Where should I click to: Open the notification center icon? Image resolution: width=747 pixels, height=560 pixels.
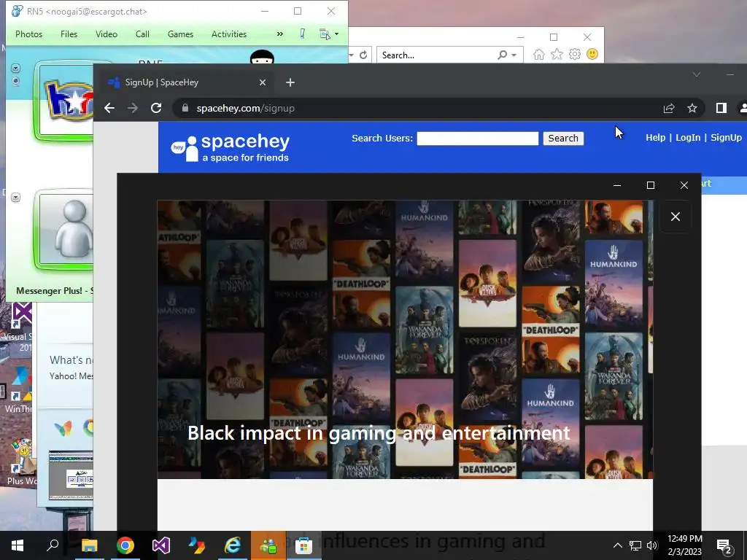pos(724,546)
